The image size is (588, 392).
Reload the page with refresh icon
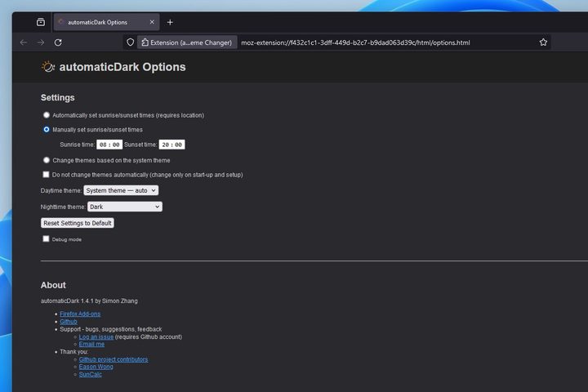(x=58, y=42)
